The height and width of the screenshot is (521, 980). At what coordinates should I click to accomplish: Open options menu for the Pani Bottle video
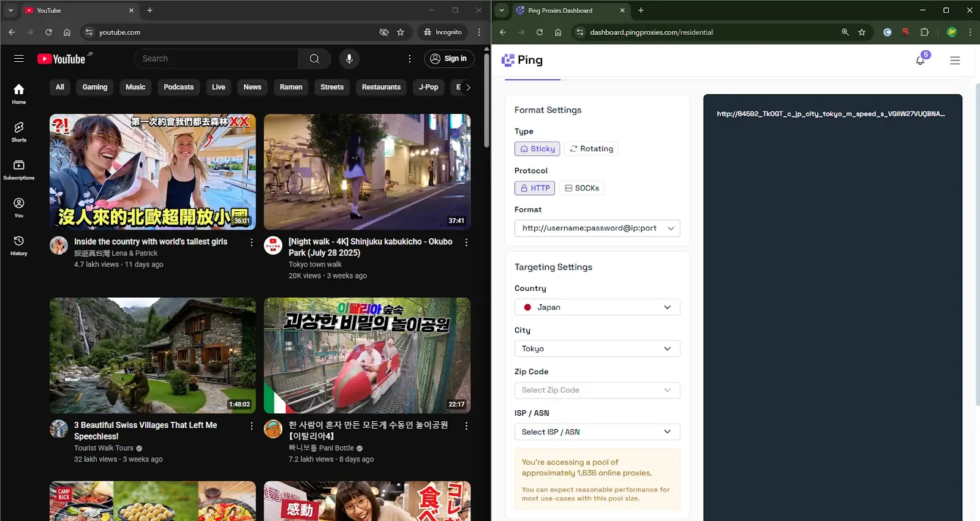click(466, 425)
